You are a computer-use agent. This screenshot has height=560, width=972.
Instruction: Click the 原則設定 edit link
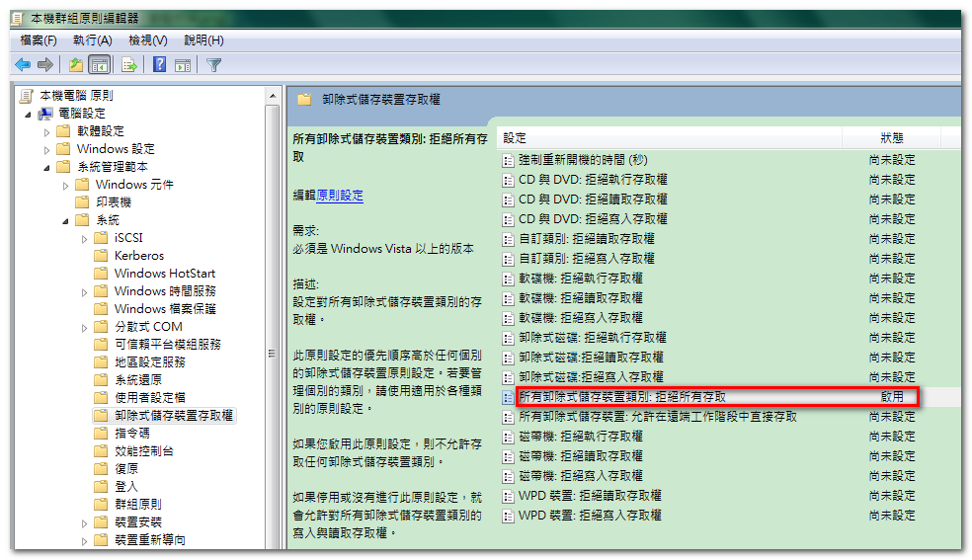(x=339, y=197)
